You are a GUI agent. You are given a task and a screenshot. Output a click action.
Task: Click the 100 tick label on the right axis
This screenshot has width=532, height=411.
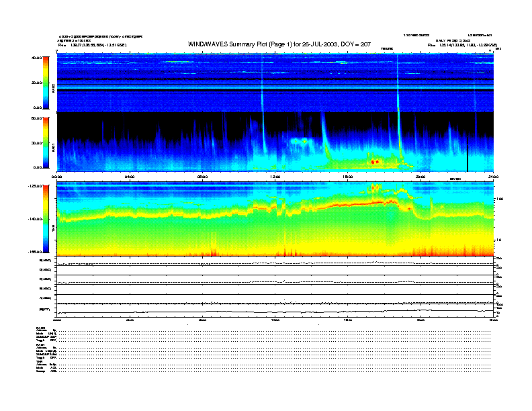pyautogui.click(x=500, y=199)
